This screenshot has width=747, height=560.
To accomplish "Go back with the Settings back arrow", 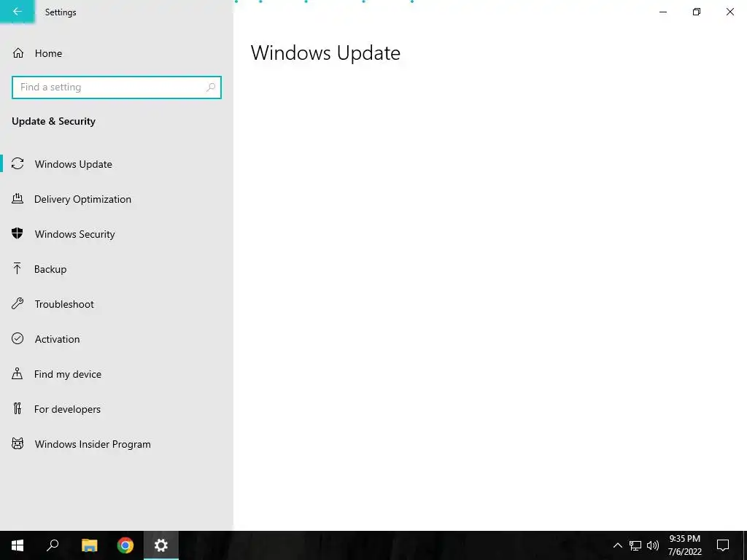I will [x=18, y=12].
